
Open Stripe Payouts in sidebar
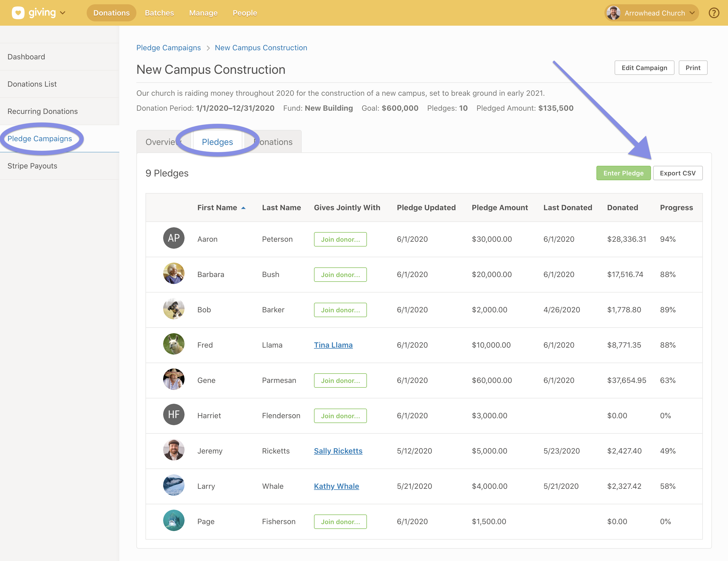32,166
